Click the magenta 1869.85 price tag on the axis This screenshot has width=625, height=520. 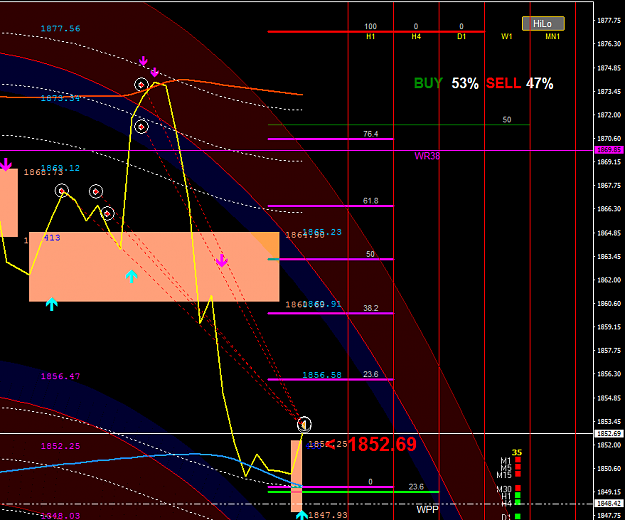[x=609, y=150]
